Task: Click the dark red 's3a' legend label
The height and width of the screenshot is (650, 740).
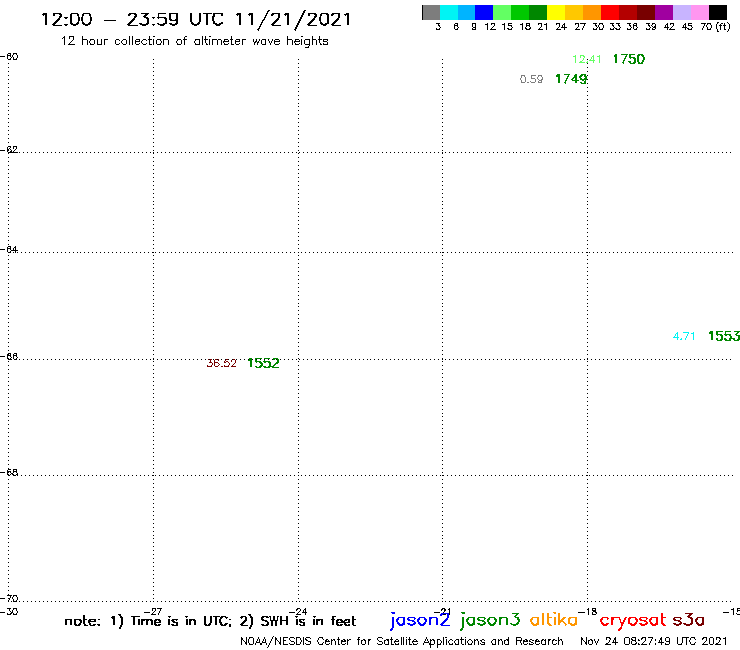Action: pyautogui.click(x=689, y=620)
